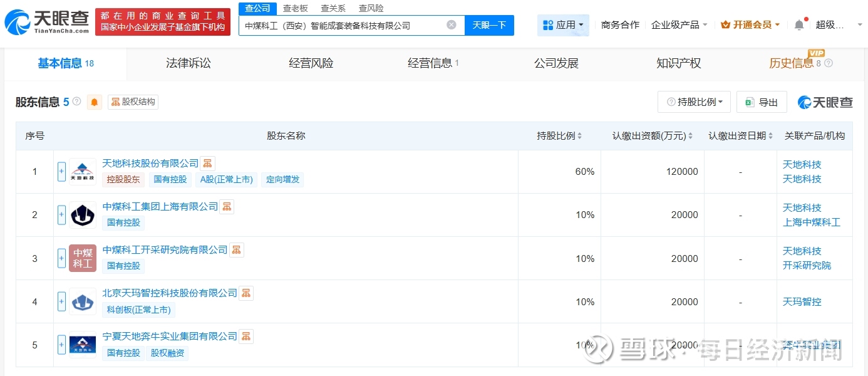The height and width of the screenshot is (376, 868).
Task: Click the notification bell icon in header
Action: 799,25
